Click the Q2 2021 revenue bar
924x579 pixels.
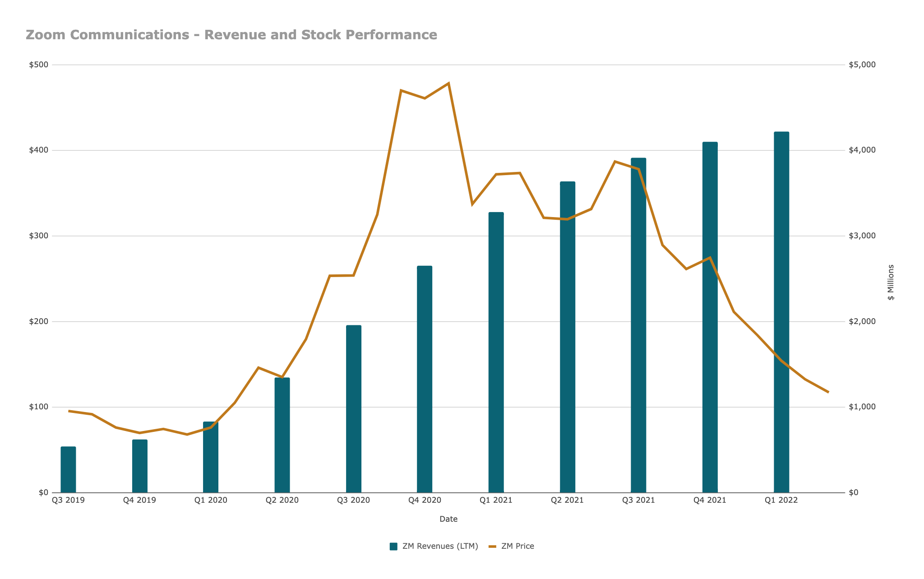tap(568, 337)
